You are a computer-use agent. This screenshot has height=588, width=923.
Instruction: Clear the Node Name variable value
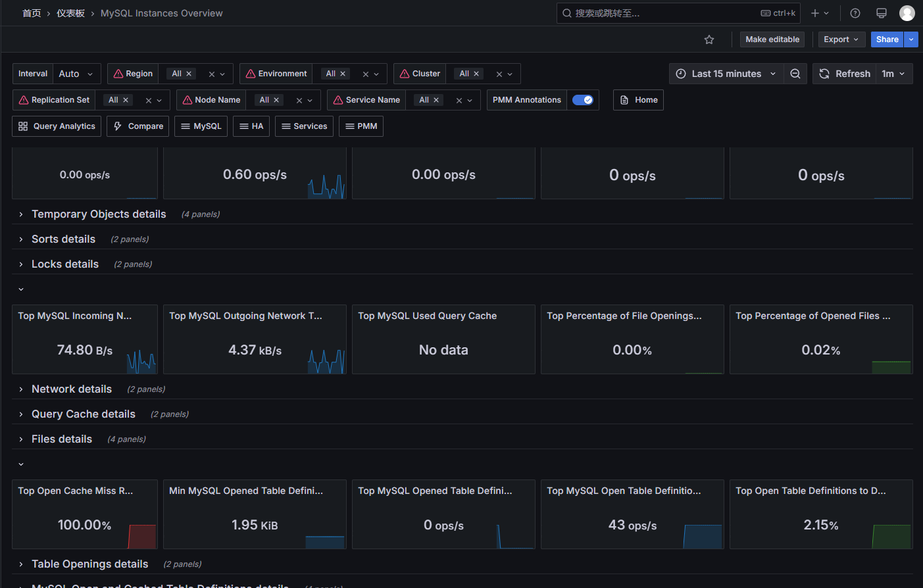[x=299, y=101]
